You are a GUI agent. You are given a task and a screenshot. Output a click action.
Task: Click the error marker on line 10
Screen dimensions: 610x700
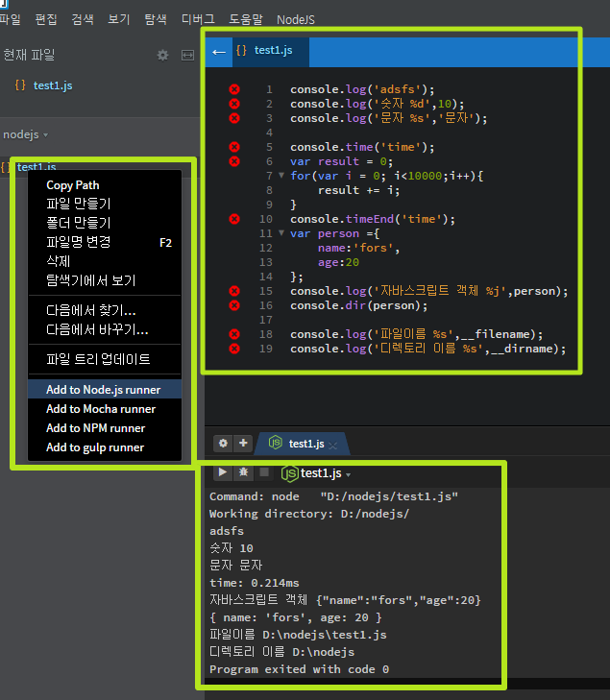[x=234, y=219]
